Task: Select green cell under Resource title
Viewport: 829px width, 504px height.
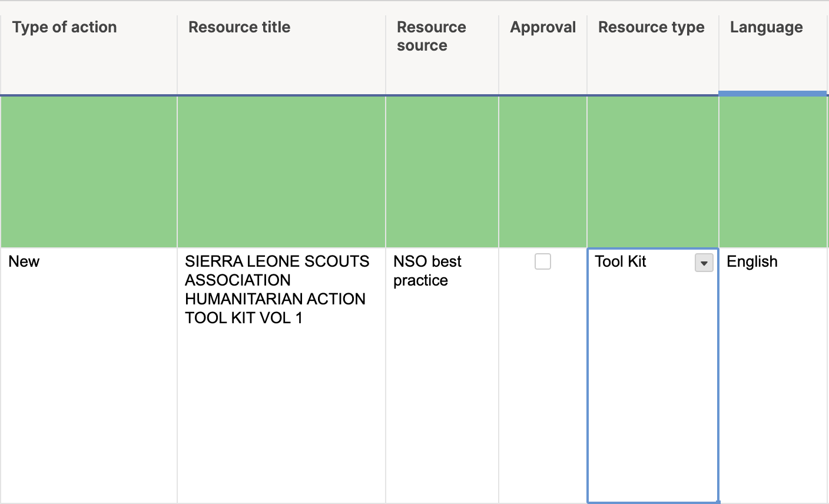Action: tap(281, 171)
